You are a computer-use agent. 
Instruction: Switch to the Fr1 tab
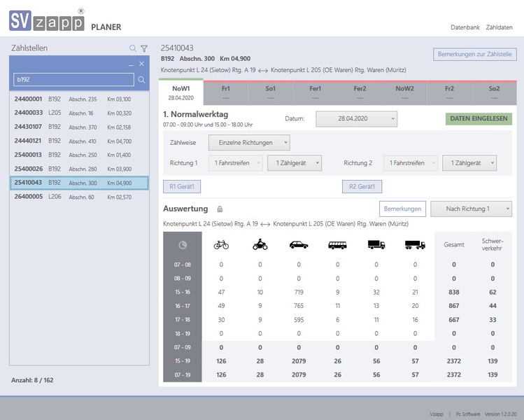coord(226,93)
